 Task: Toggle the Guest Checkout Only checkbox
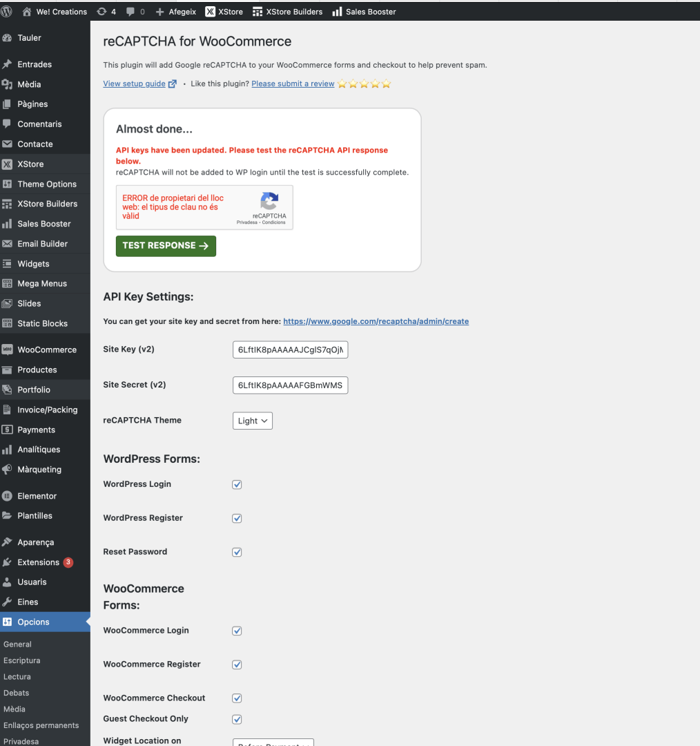237,719
